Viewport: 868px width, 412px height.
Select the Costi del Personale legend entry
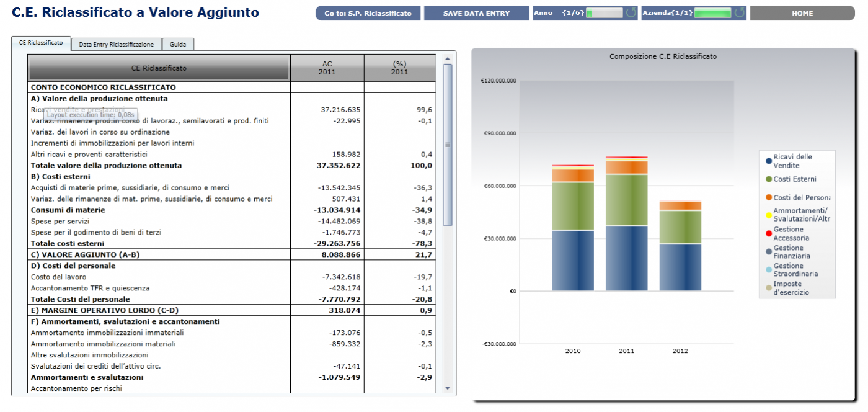(x=797, y=197)
